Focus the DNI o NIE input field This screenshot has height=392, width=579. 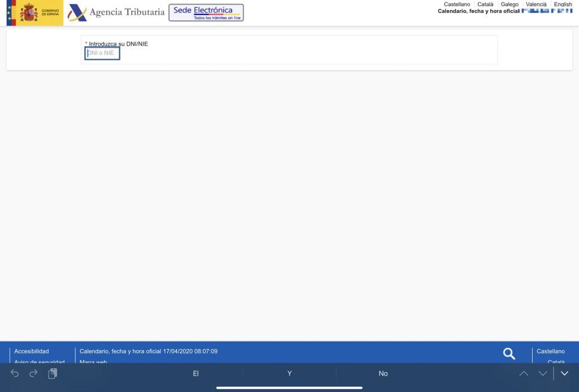102,53
